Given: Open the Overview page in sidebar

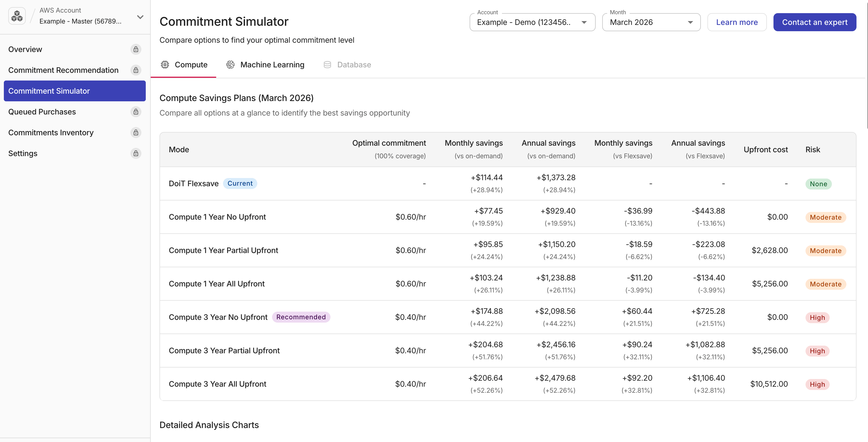Looking at the screenshot, I should 75,49.
